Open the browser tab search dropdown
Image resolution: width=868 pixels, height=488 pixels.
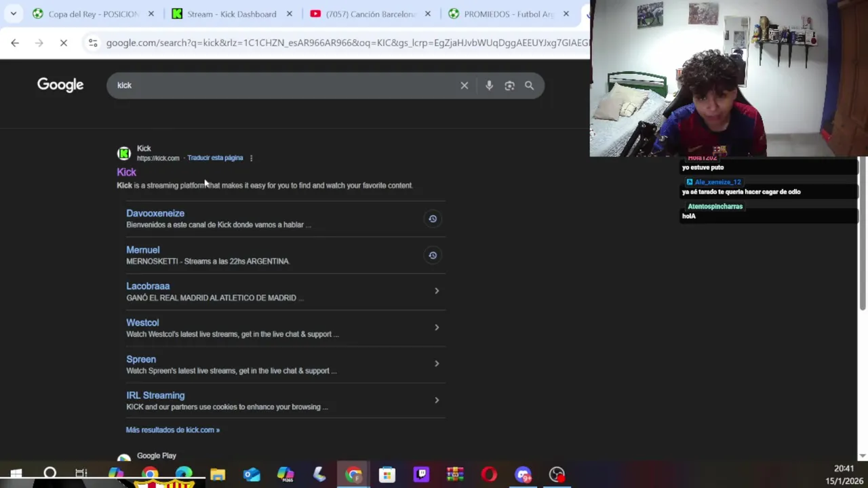coord(13,14)
